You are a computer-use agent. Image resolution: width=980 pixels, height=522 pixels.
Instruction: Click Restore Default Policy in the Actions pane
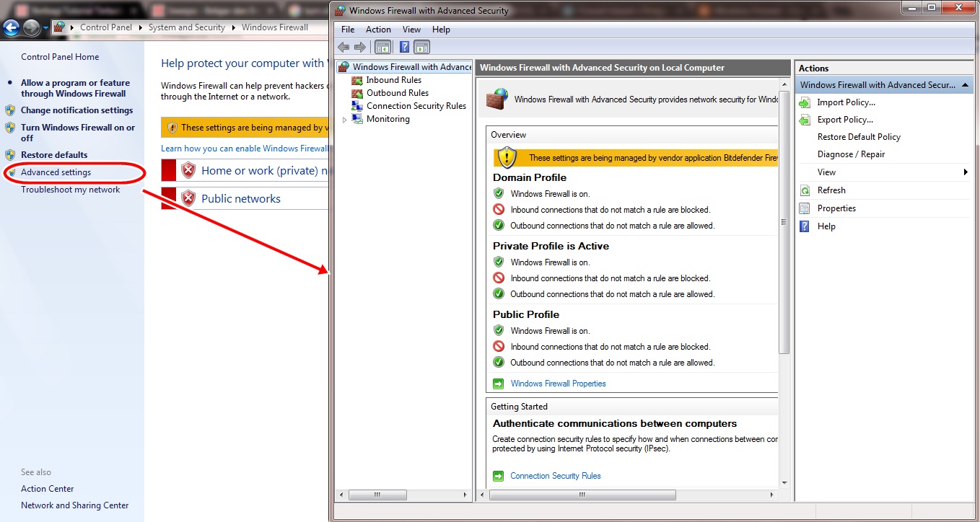pos(859,137)
